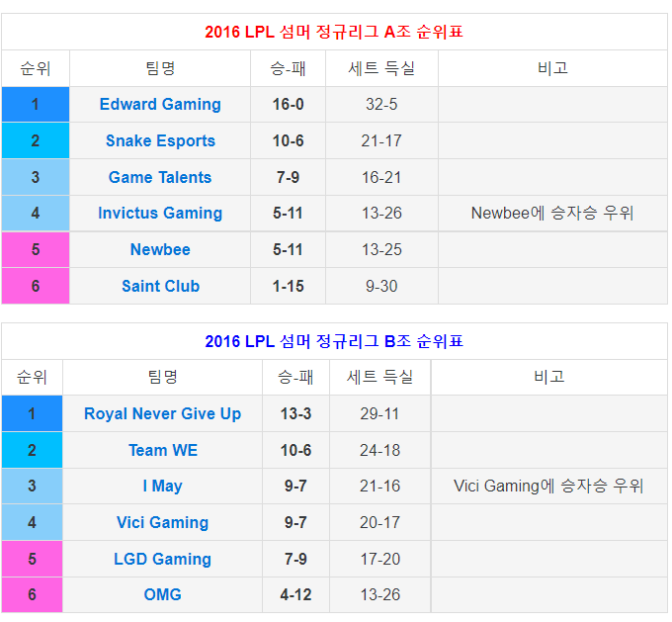This screenshot has height=622, width=672.
Task: Click rank 6 cell for Saint Club
Action: (x=36, y=286)
